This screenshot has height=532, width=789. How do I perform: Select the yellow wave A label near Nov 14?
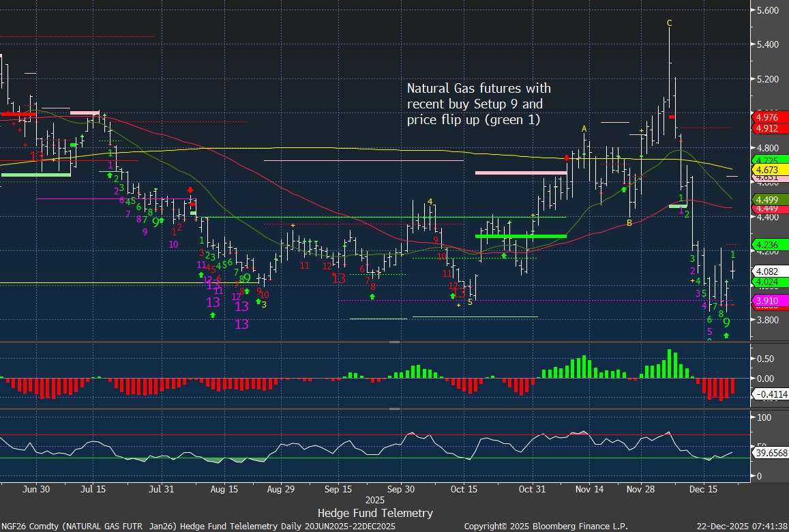click(x=584, y=128)
